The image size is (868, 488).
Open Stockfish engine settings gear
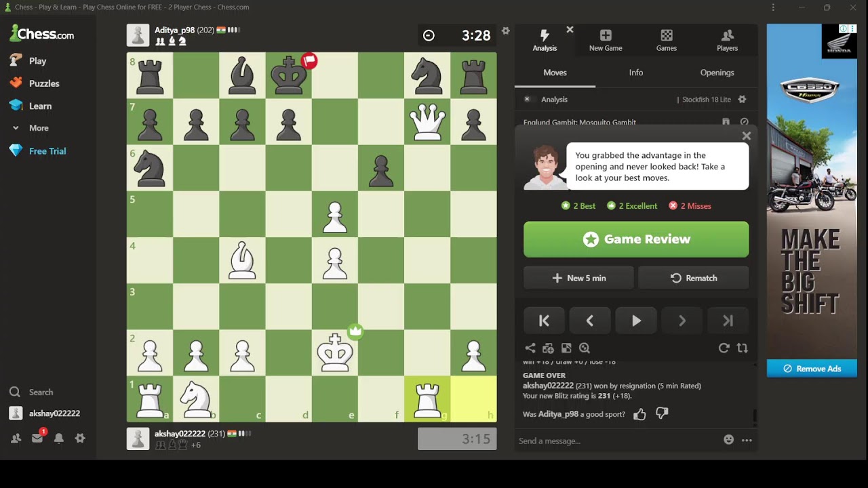742,100
